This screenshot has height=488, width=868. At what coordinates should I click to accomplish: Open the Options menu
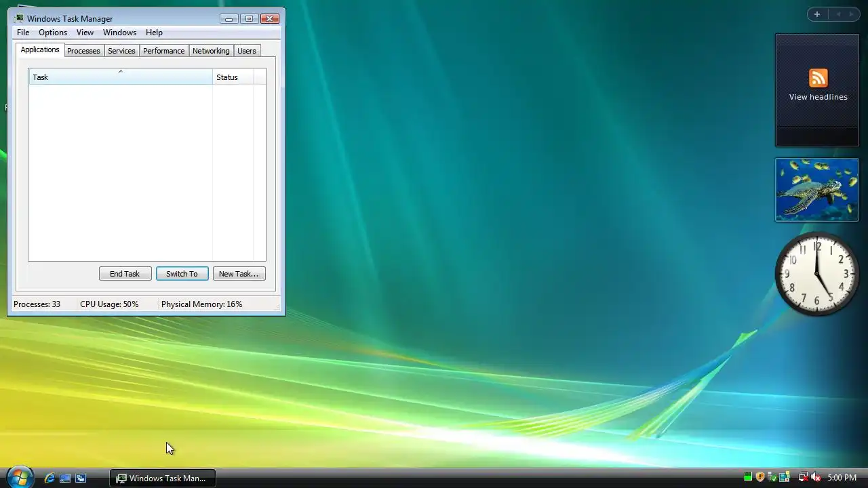pos(53,33)
